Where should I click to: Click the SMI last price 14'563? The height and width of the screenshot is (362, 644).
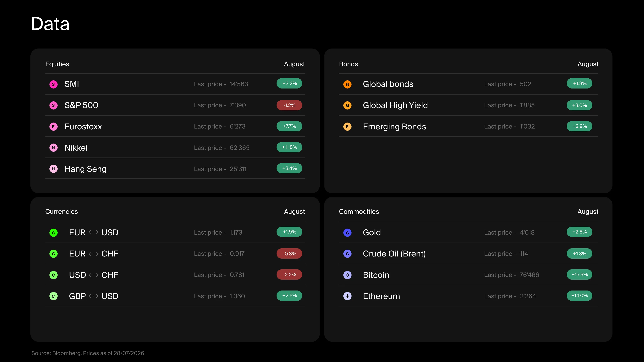pyautogui.click(x=239, y=84)
